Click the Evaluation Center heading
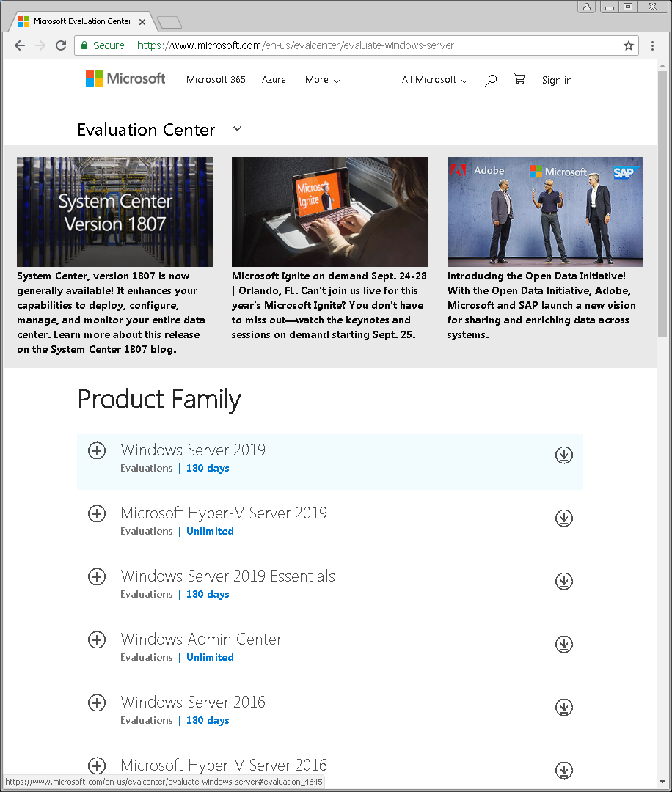 146,130
